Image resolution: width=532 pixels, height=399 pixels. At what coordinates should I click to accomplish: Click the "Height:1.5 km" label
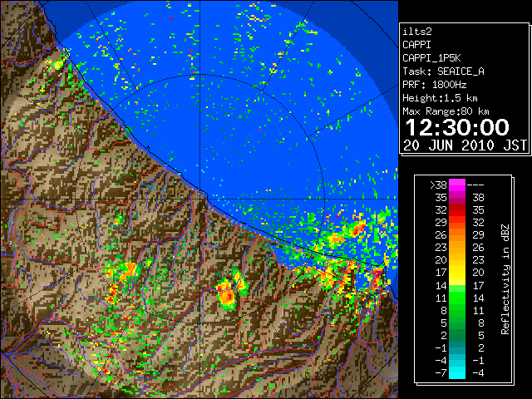pyautogui.click(x=440, y=98)
